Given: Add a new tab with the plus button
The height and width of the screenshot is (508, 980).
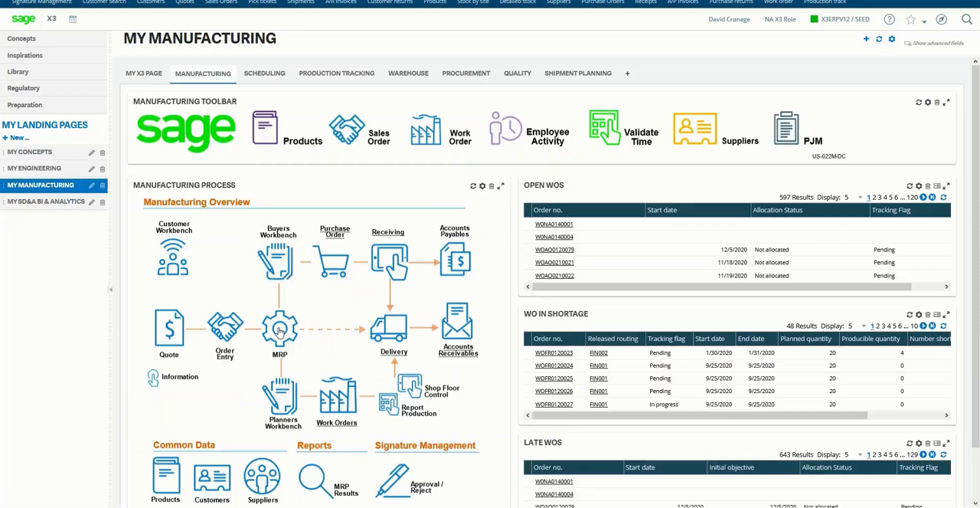Looking at the screenshot, I should 627,74.
